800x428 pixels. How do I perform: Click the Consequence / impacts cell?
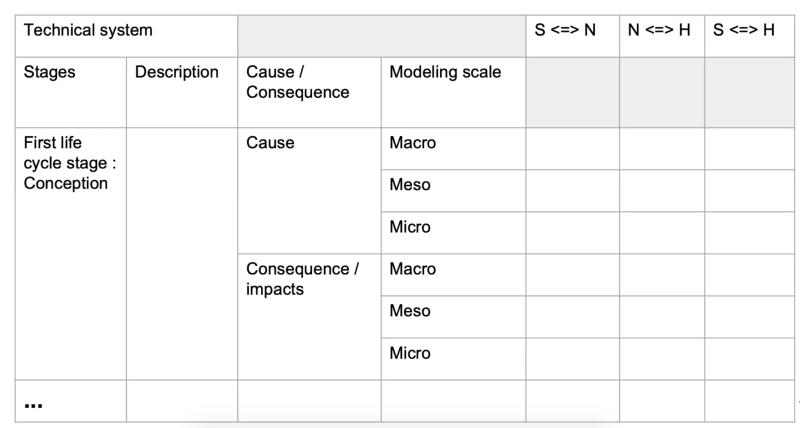tap(309, 316)
